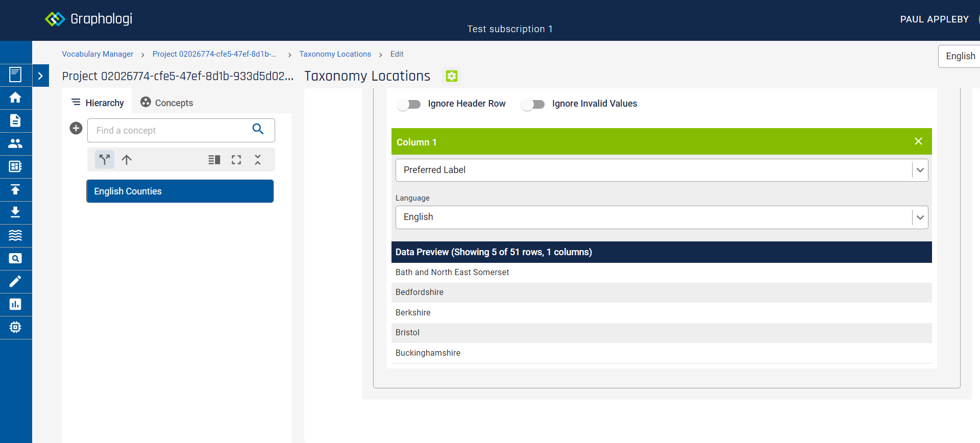
Task: Switch to the Hierarchy tab
Action: pyautogui.click(x=97, y=103)
